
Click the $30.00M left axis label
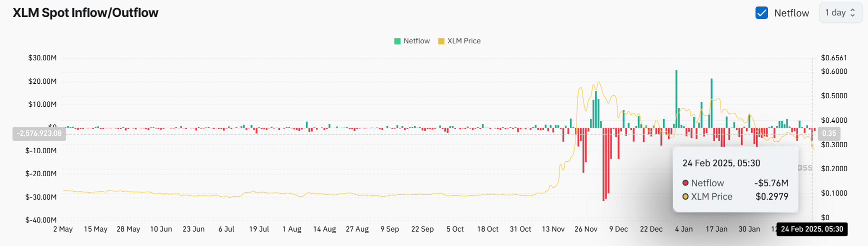click(x=42, y=58)
